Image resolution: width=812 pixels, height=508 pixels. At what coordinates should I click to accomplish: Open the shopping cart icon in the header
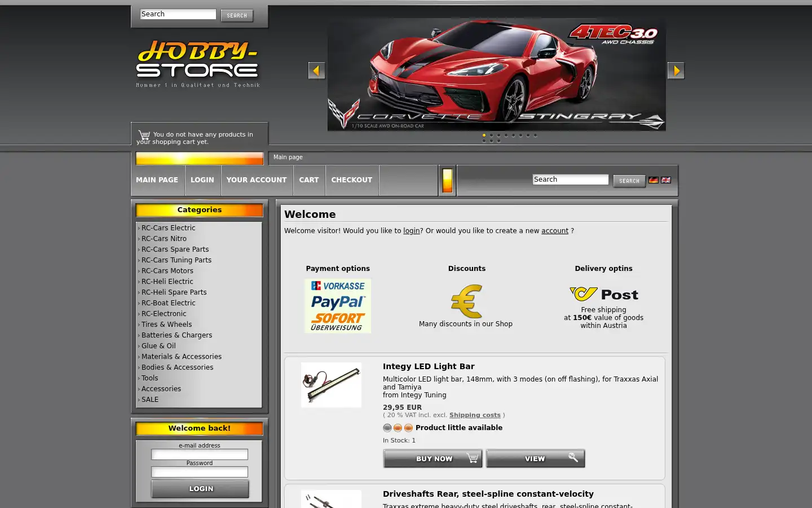point(144,135)
